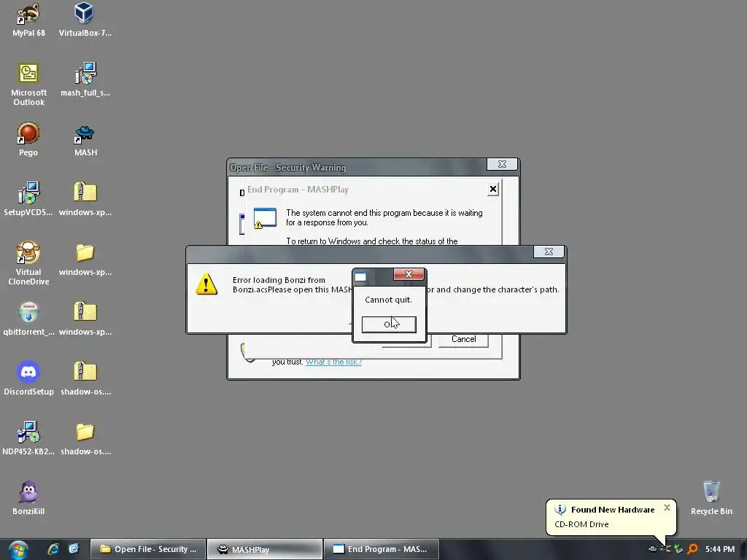This screenshot has height=560, width=747.
Task: Switch to MASHPlay taskbar button
Action: (266, 550)
